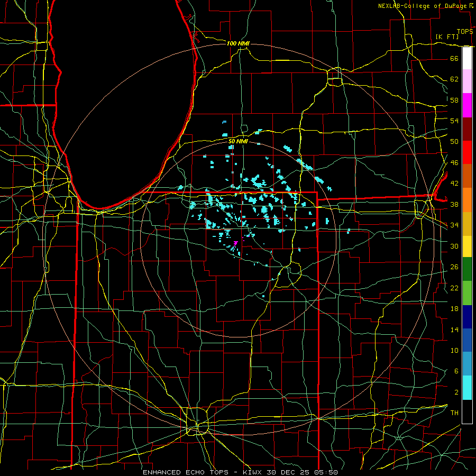Select the bright red 50 kft legend swatch
Image resolution: width=476 pixels, height=476 pixels.
[467, 152]
